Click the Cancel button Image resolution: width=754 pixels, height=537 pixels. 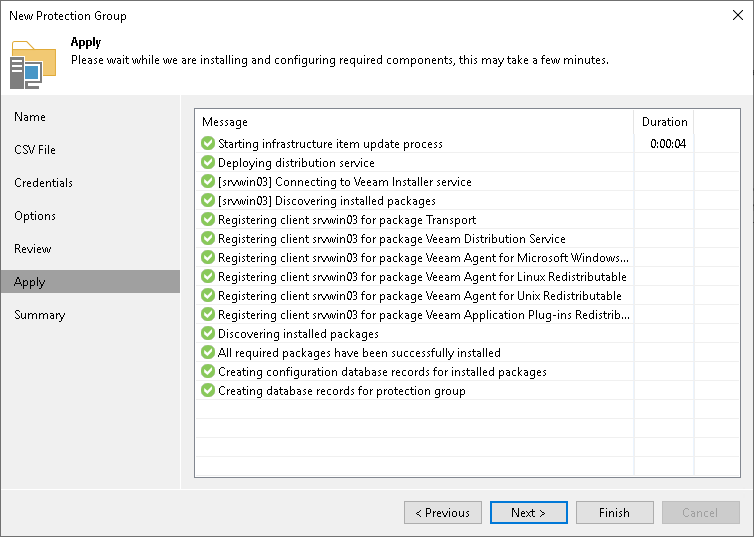[x=700, y=512]
